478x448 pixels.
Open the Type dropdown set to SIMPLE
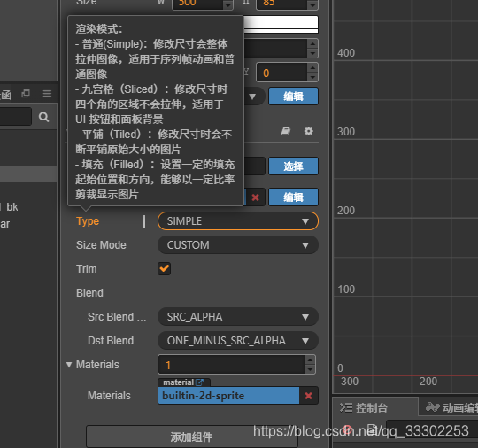238,221
